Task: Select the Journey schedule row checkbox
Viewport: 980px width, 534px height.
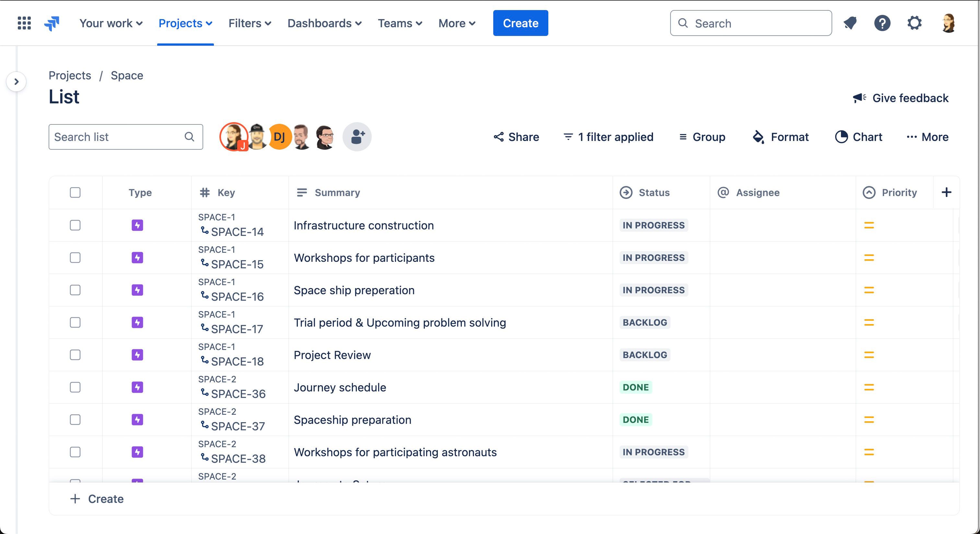Action: 75,387
